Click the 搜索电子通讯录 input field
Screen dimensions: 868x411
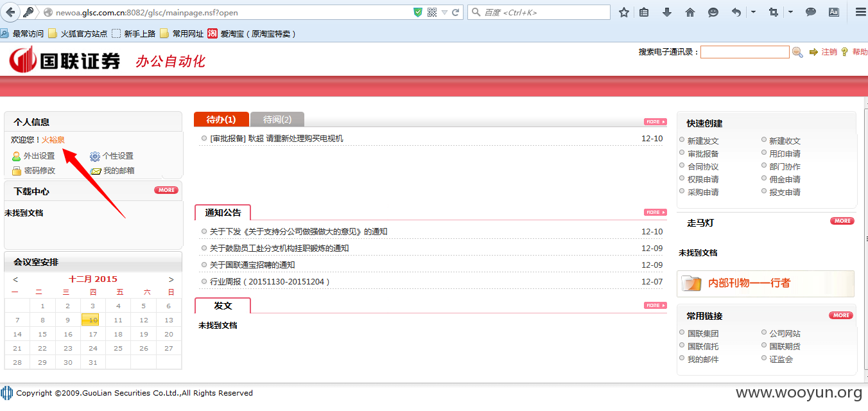coord(745,52)
